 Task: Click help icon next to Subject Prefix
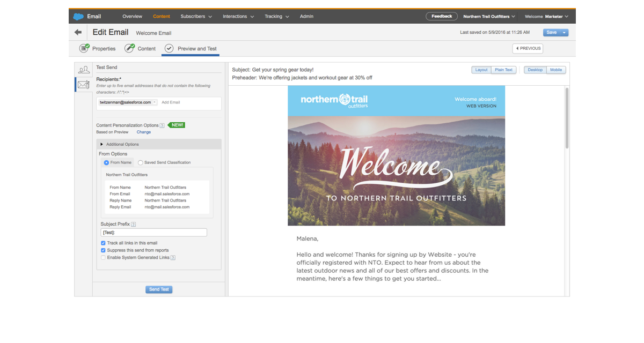click(134, 225)
